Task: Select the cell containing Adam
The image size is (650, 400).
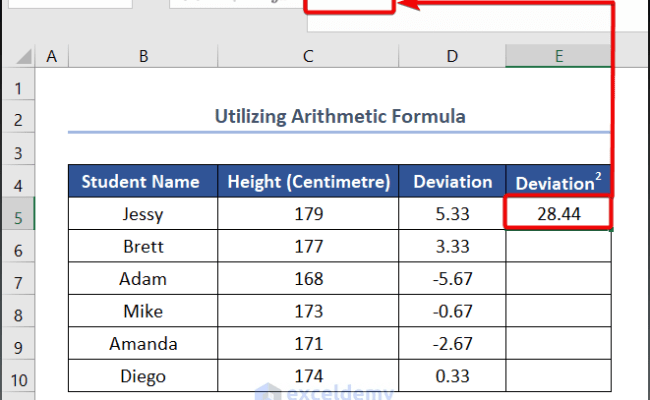Action: tap(143, 279)
